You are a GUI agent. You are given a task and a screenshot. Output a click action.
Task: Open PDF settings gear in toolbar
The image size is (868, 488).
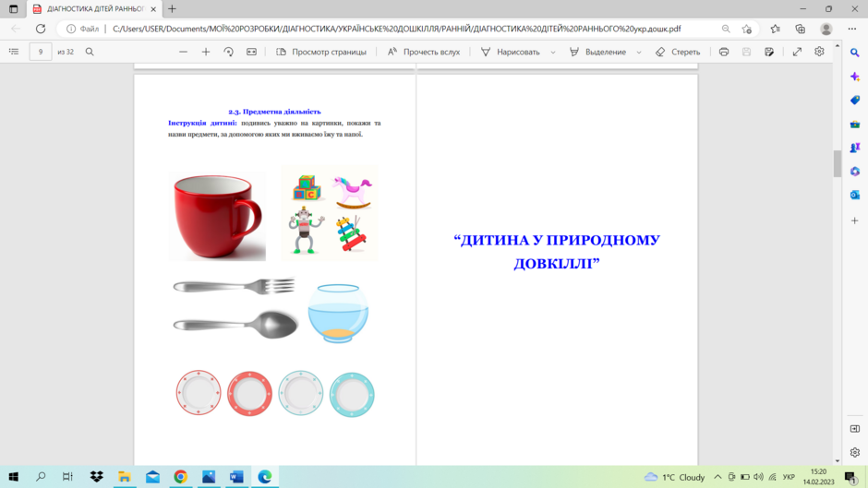click(x=819, y=52)
